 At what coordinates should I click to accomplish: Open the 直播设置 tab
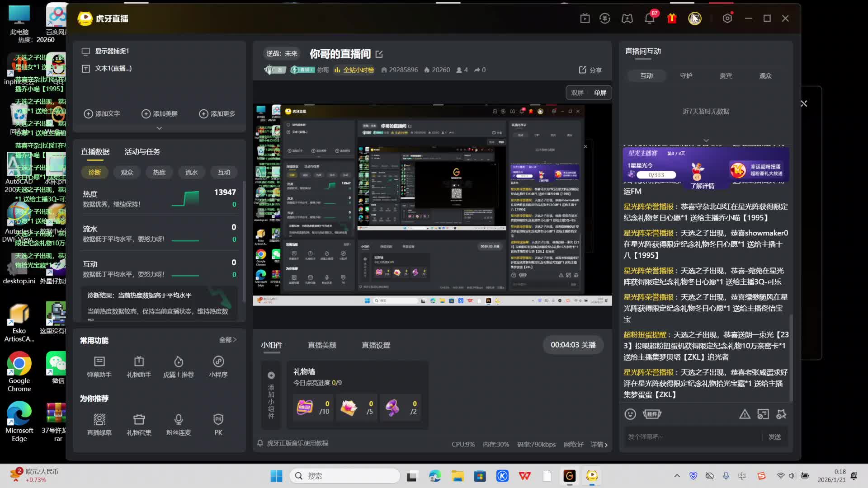pos(376,345)
